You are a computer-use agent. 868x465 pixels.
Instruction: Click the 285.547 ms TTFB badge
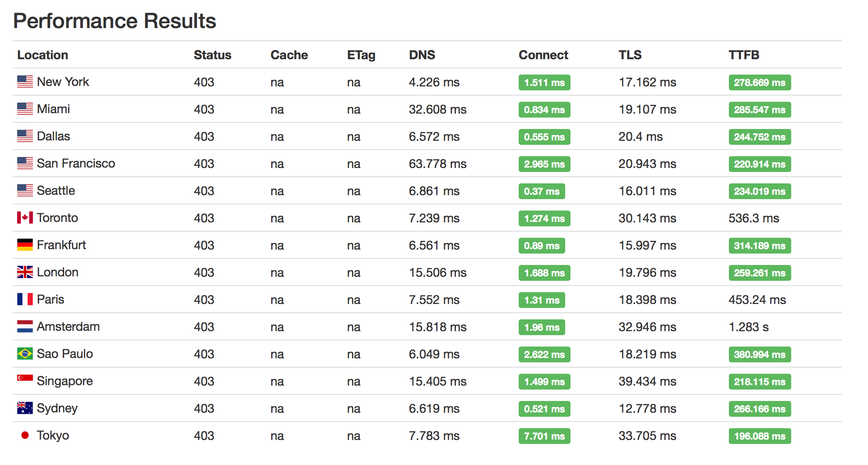coord(760,110)
